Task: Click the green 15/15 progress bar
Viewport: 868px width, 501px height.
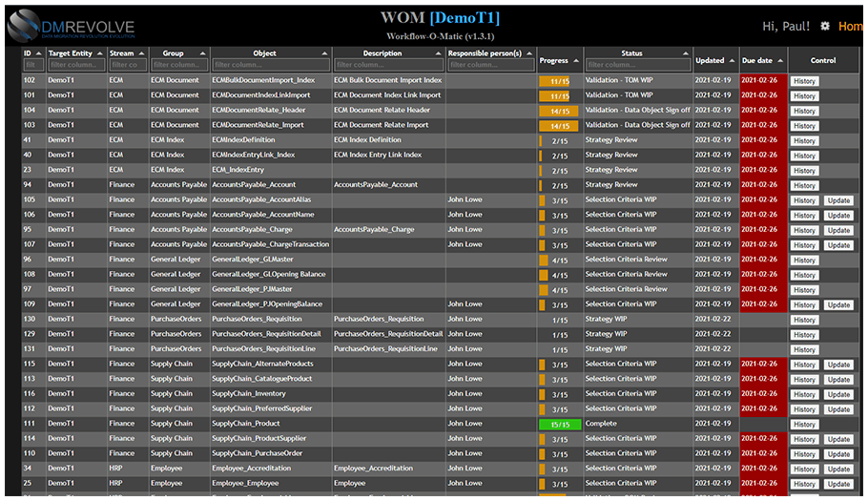Action: pyautogui.click(x=559, y=424)
